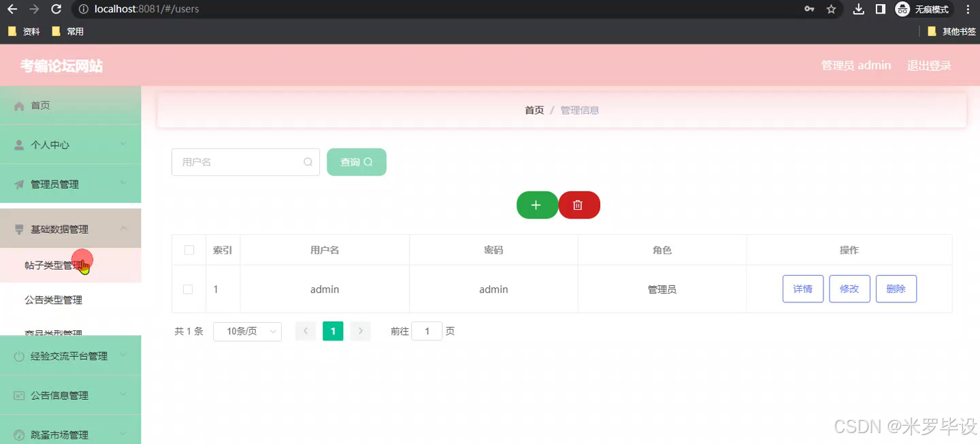Click the 管理员 admin label in header
Viewport: 980px width, 444px height.
point(856,66)
